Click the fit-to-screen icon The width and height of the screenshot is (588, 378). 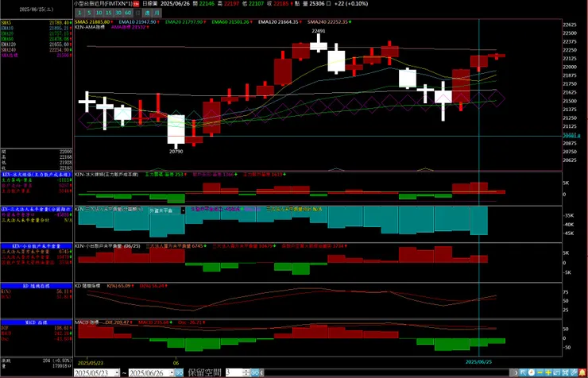point(565,372)
